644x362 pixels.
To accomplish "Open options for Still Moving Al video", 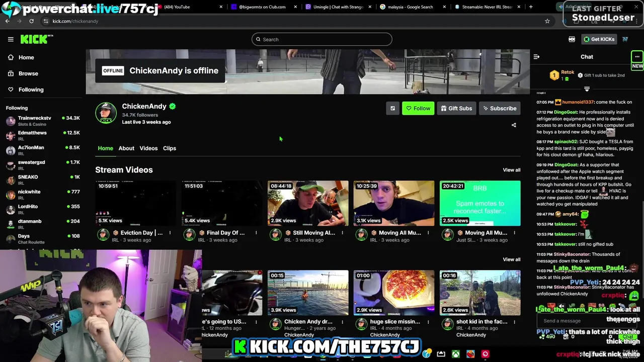I will click(x=342, y=233).
